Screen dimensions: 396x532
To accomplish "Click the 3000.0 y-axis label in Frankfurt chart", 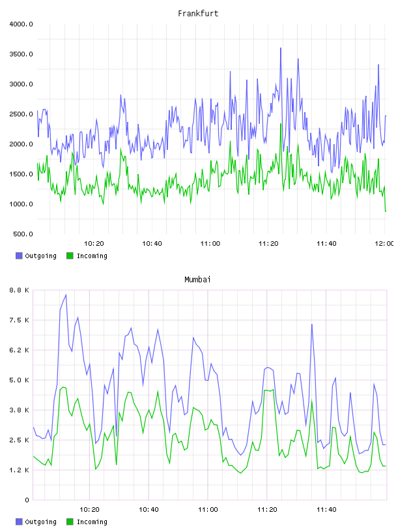I will coord(21,84).
